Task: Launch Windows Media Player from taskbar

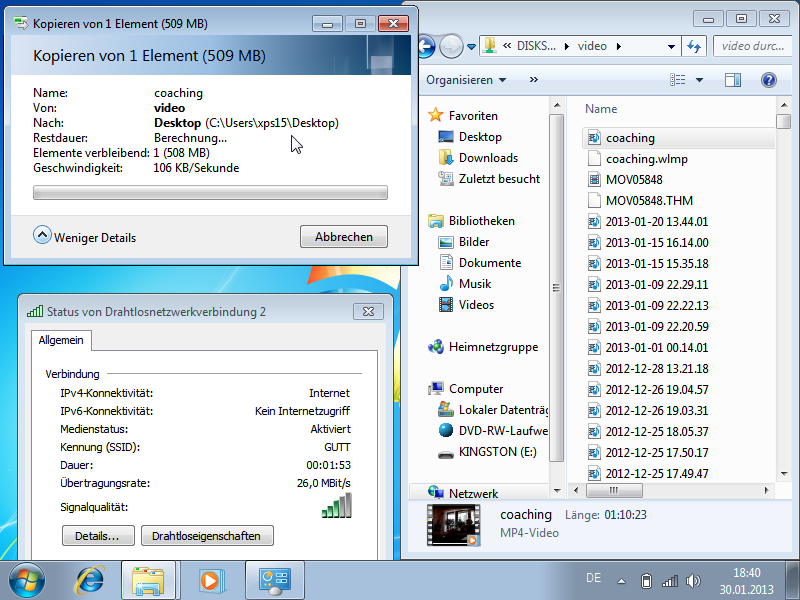Action: point(210,579)
